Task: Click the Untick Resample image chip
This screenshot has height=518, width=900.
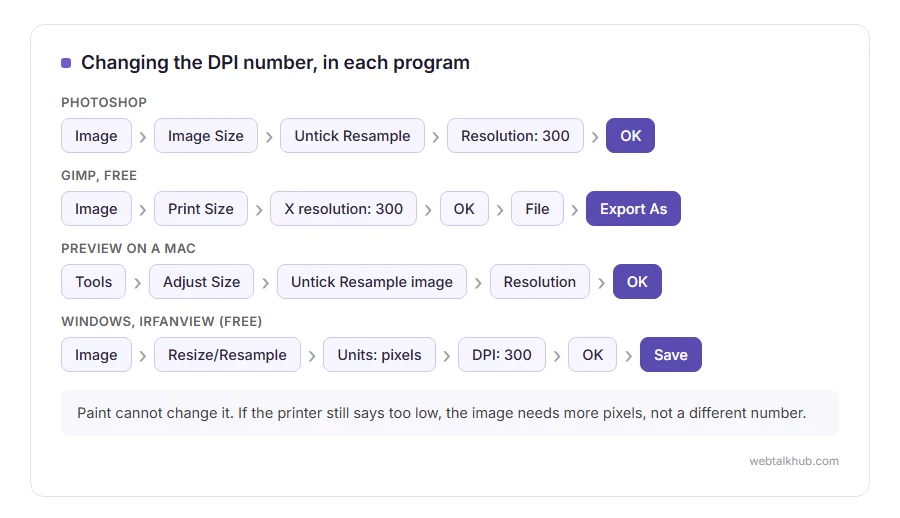Action: (372, 281)
